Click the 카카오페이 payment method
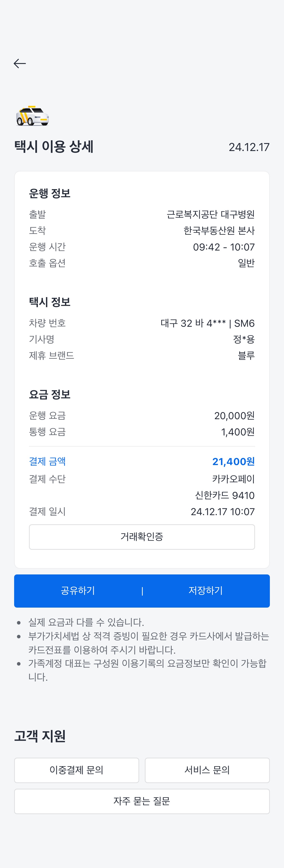The height and width of the screenshot is (868, 284). tap(233, 479)
